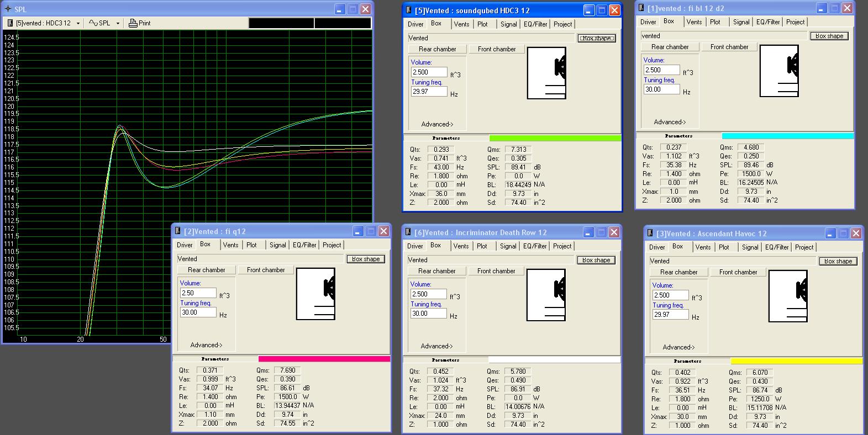The height and width of the screenshot is (435, 868).
Task: Expand Advanced options in soundqubed HDC3 12 window
Action: pos(437,124)
